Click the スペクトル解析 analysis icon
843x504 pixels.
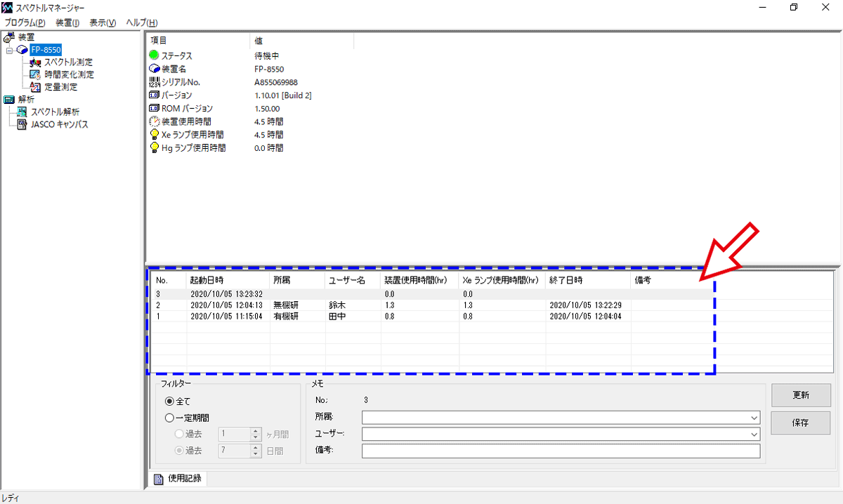22,112
